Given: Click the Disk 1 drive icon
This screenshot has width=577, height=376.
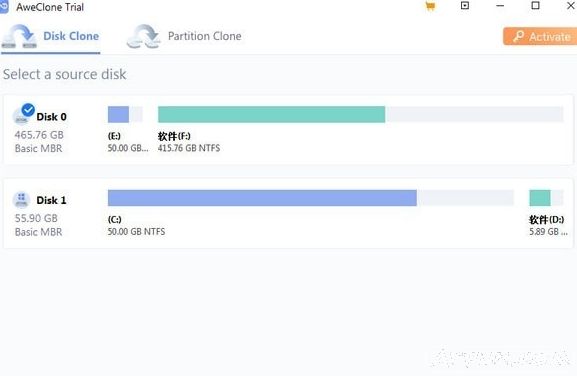Looking at the screenshot, I should 21,200.
